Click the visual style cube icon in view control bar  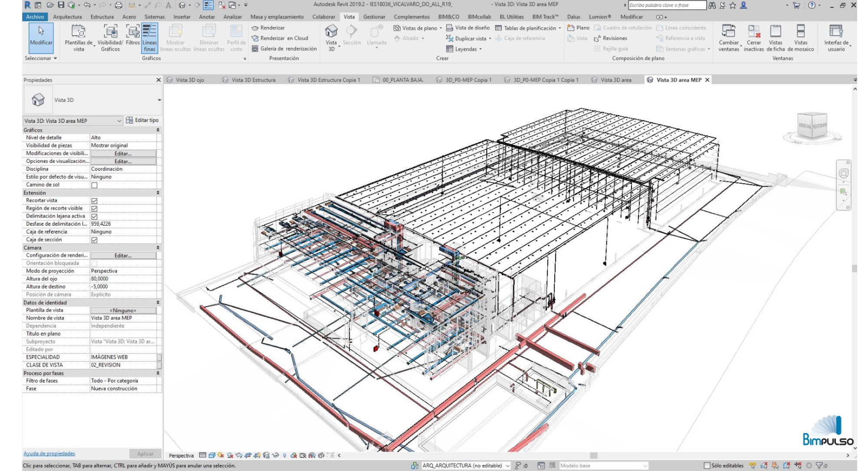click(x=212, y=455)
